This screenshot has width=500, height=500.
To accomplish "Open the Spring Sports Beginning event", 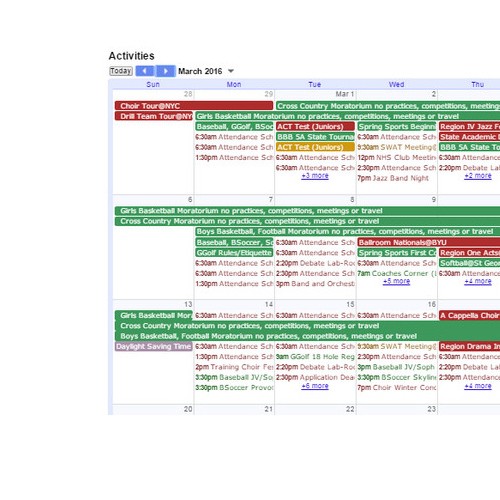I will (397, 127).
